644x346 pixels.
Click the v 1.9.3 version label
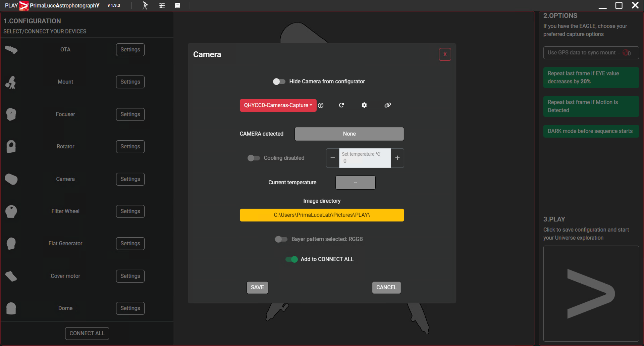[x=114, y=6]
